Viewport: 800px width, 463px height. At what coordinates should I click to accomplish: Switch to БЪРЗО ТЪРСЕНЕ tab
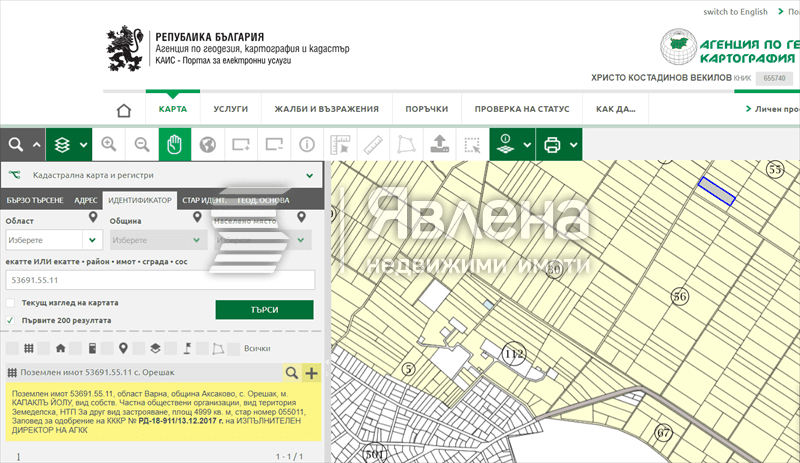coord(35,200)
